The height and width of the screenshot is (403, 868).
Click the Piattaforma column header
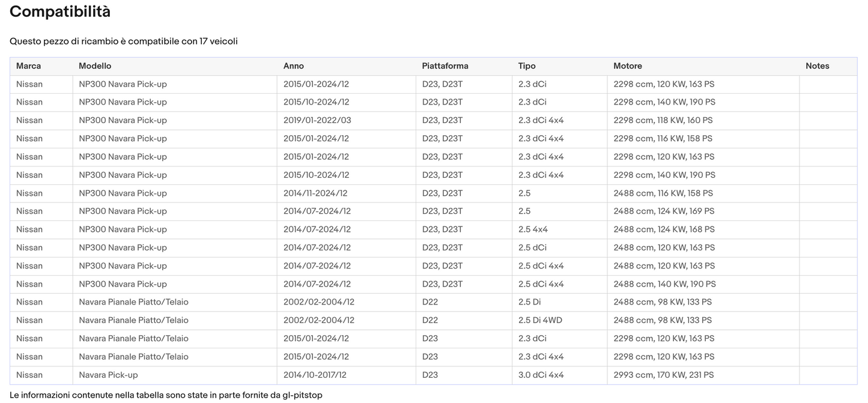445,66
